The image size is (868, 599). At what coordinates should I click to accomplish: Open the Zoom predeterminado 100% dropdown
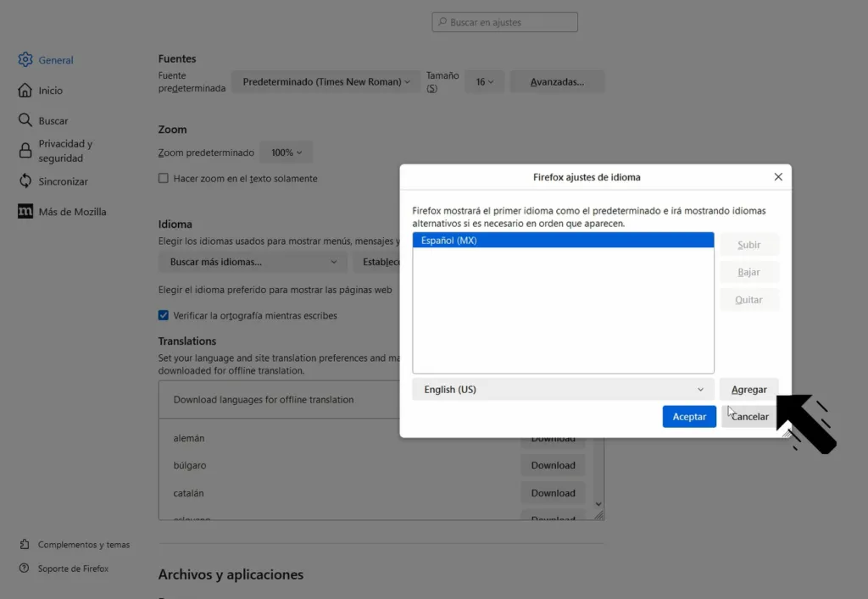coord(287,153)
